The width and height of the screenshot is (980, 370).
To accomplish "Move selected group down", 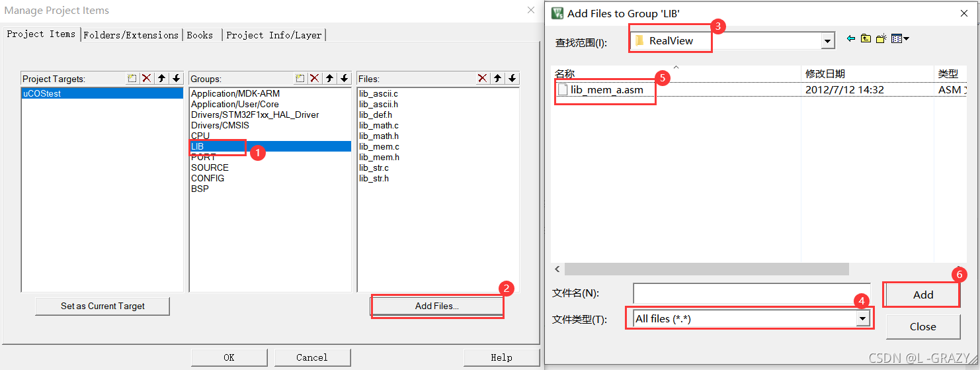I will (x=344, y=78).
